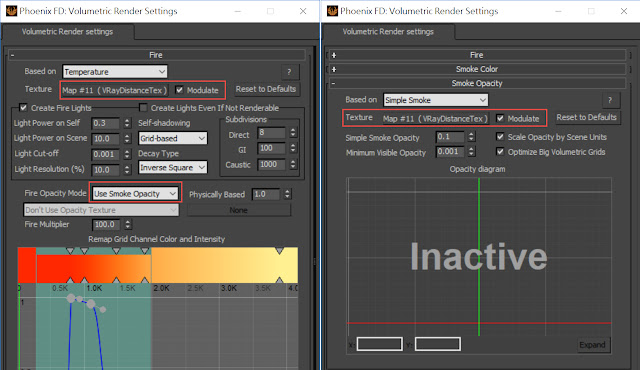
Task: Open the Self-shadowing Grid-based dropdown
Action: pyautogui.click(x=173, y=138)
